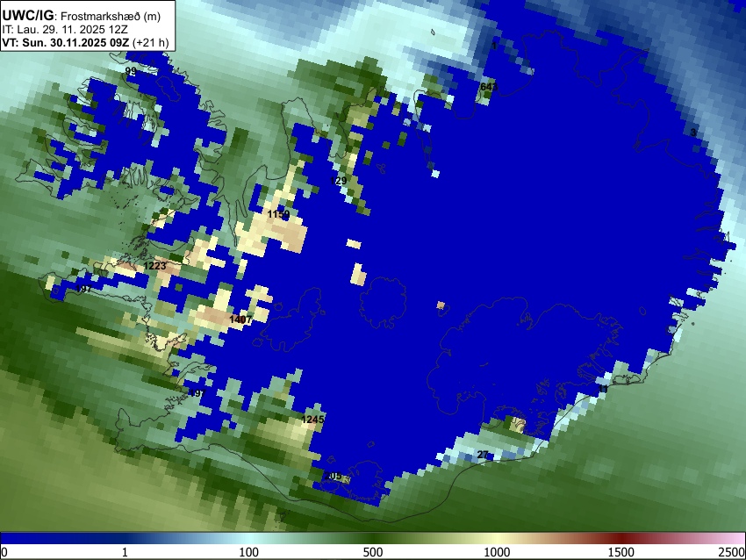Click the 'UWC/IG: Frostmarkshæð (m)' title line
Viewport: 746px width, 560px height.
click(82, 16)
